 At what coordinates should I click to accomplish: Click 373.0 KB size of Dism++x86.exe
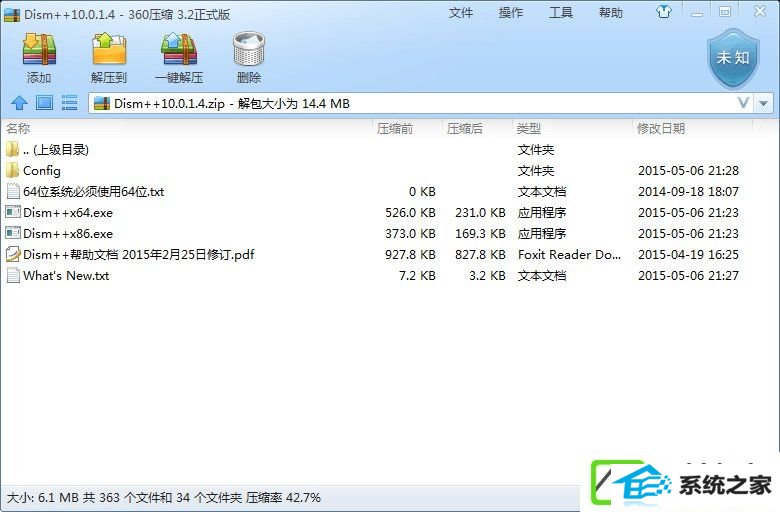pos(410,233)
